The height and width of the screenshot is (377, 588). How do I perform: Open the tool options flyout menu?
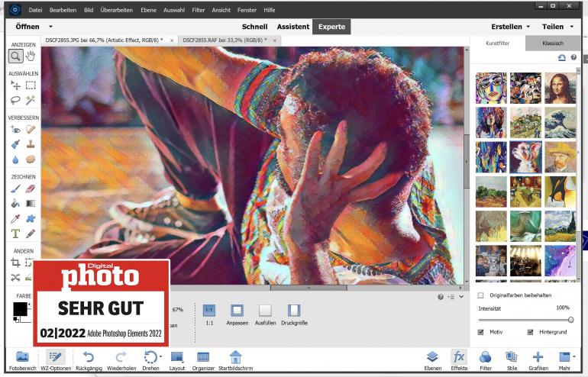click(451, 297)
